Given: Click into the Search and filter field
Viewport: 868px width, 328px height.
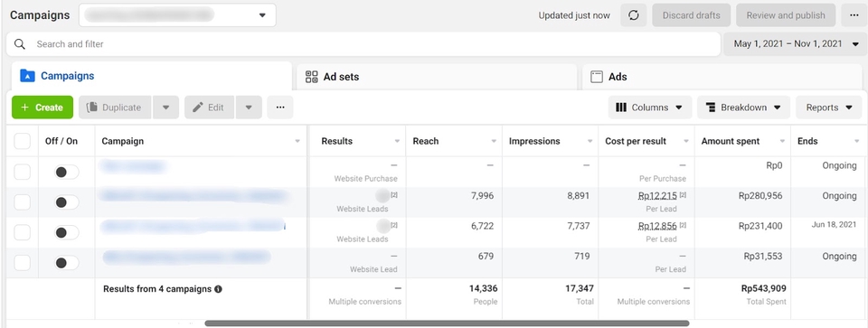Looking at the screenshot, I should pos(363,43).
